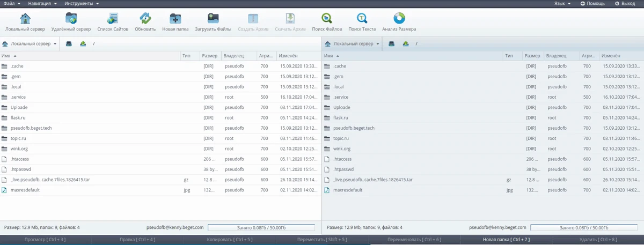Run the Анализ Размера tool
Image resolution: width=644 pixels, height=245 pixels.
(x=399, y=19)
